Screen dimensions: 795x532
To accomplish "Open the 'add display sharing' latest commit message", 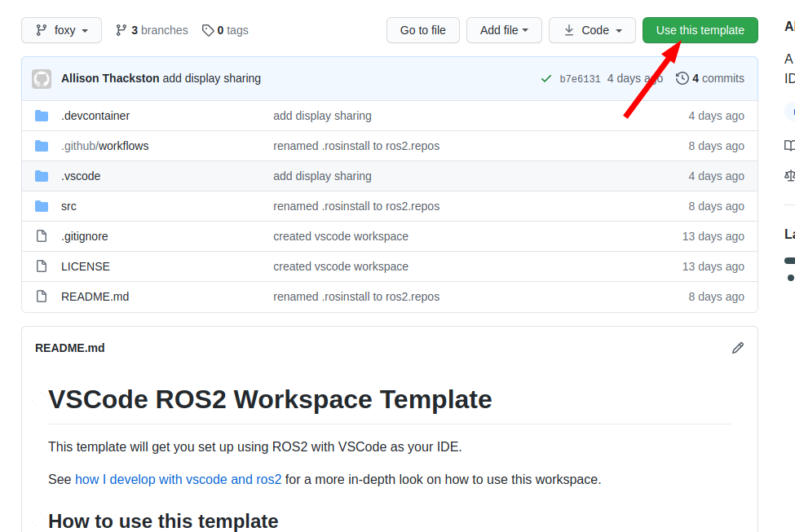I will point(211,78).
